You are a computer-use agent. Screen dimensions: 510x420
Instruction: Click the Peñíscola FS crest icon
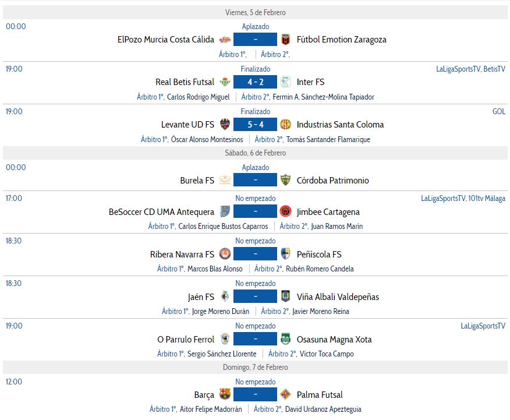[285, 255]
